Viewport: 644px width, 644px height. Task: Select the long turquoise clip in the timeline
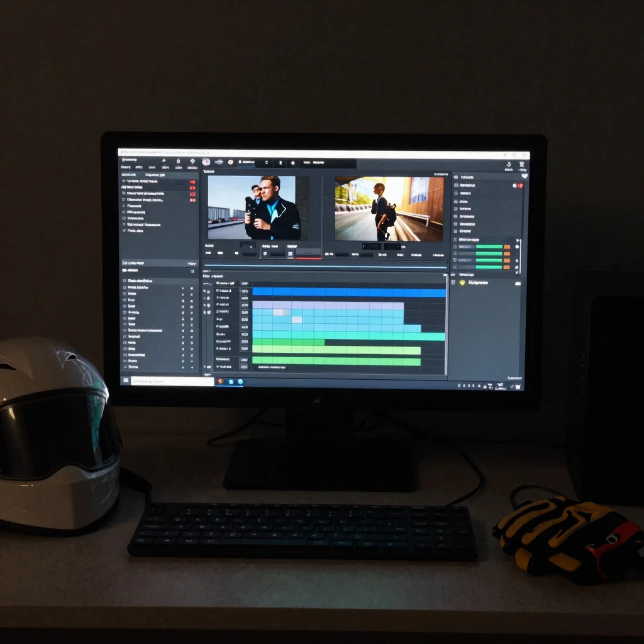(x=348, y=336)
